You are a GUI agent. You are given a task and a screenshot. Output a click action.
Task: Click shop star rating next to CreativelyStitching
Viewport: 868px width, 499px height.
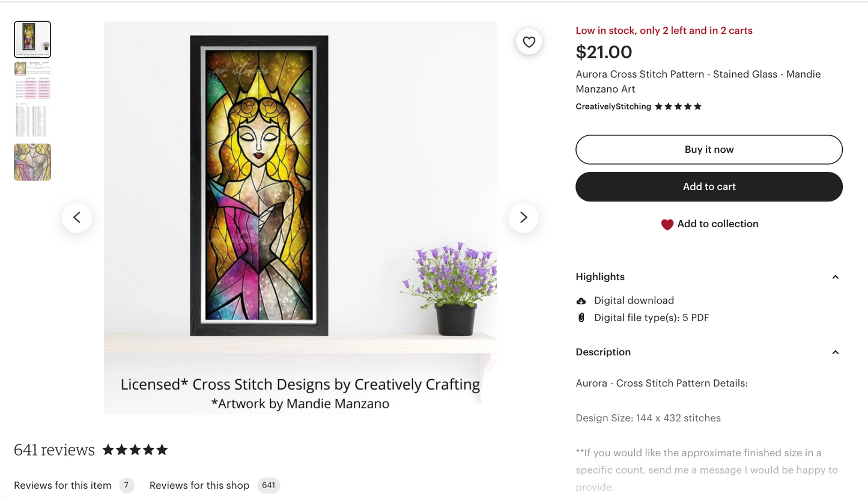point(678,106)
